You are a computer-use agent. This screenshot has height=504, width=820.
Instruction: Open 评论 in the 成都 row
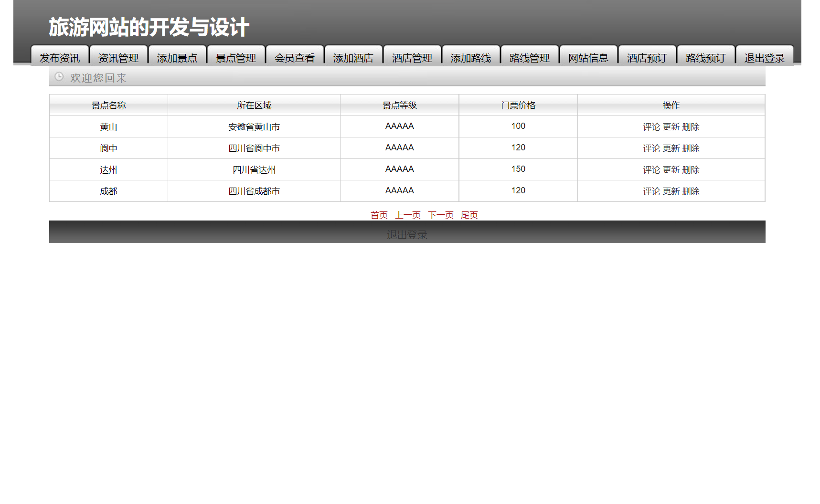tap(651, 191)
